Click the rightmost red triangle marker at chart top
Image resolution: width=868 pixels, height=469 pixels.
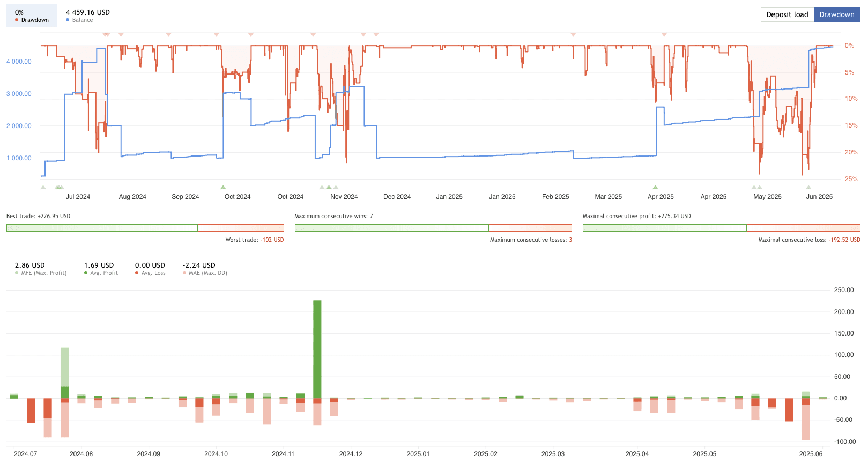(664, 34)
